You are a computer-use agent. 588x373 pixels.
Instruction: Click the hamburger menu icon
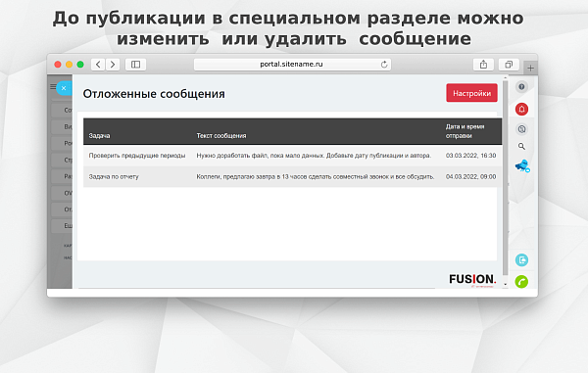click(53, 87)
